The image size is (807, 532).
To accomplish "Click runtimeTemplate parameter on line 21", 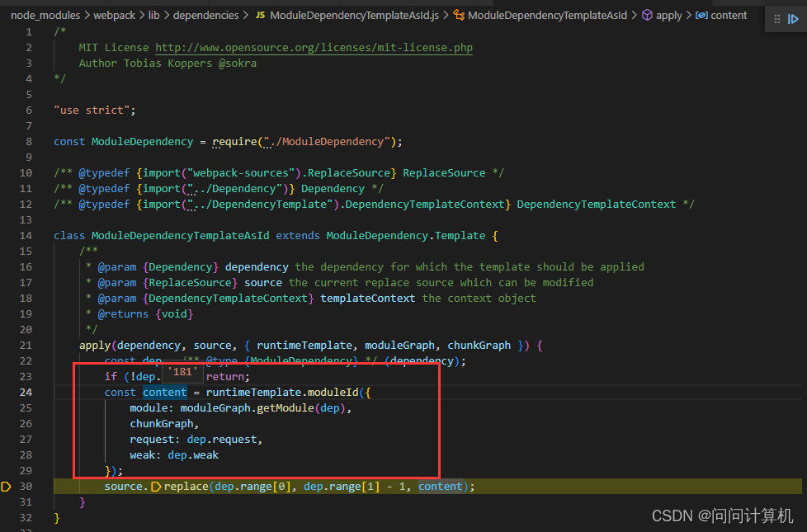I will tap(304, 346).
